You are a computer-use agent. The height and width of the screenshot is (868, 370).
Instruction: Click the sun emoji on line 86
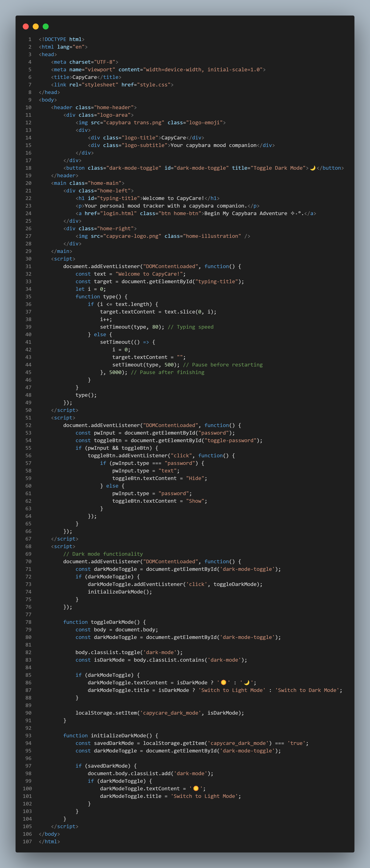[223, 682]
